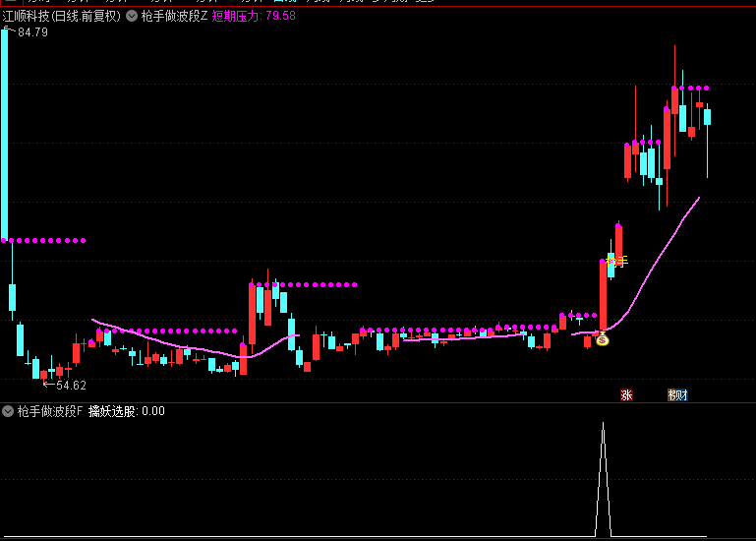756x541 pixels.
Task: Click the 枪手做波段F indicator name
Action: point(50,411)
